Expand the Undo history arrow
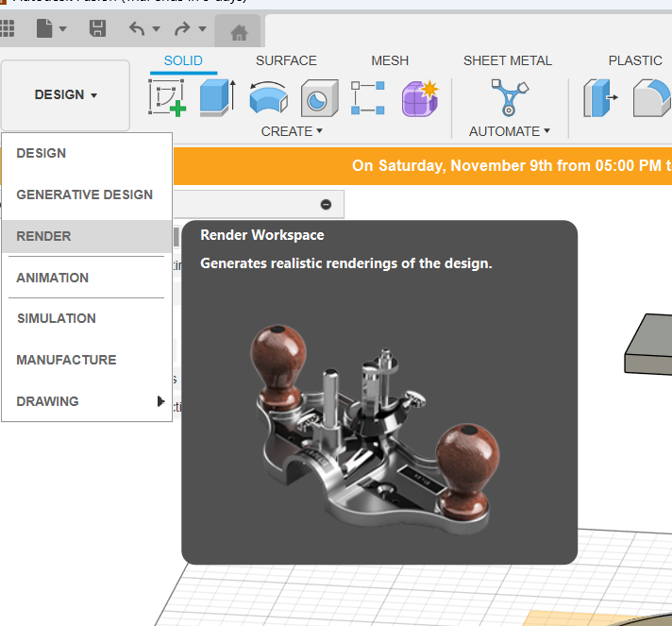 coord(156,29)
